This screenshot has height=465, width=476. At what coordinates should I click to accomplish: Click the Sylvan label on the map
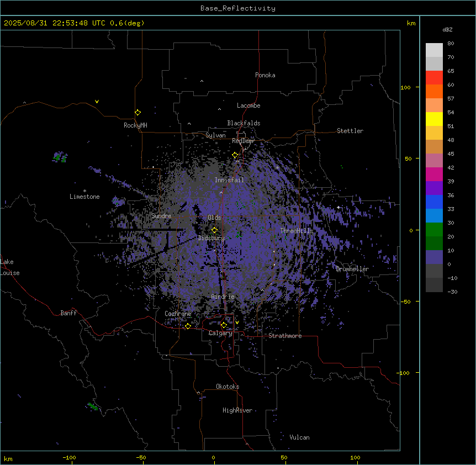215,135
